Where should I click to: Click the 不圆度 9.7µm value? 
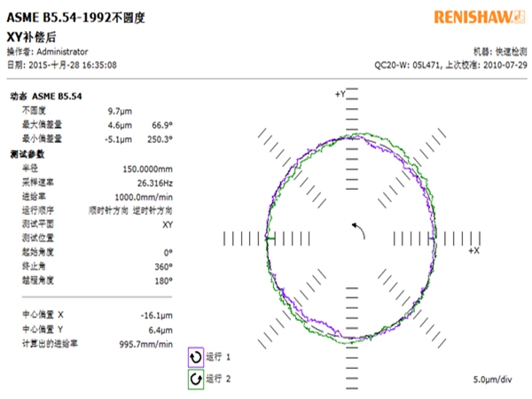pos(120,111)
